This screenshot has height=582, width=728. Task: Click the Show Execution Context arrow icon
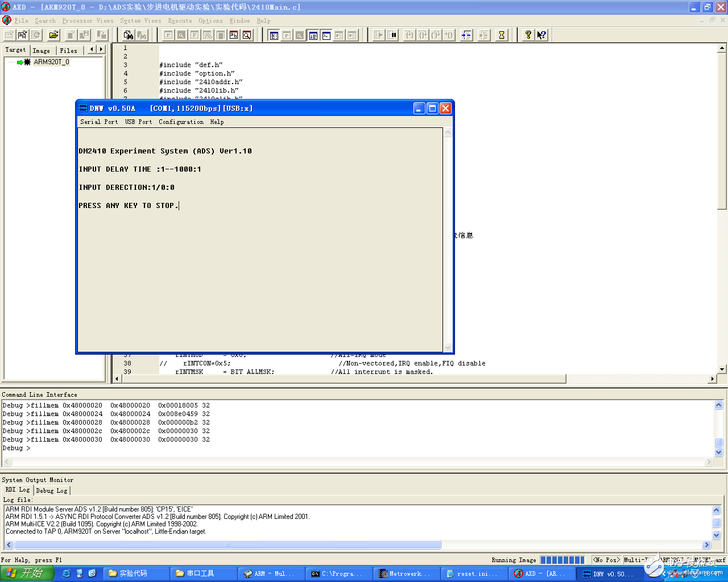tap(466, 35)
